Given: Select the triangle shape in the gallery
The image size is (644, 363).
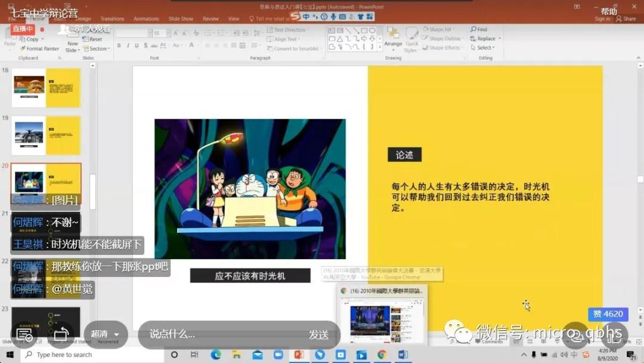Looking at the screenshot, I should tap(340, 39).
